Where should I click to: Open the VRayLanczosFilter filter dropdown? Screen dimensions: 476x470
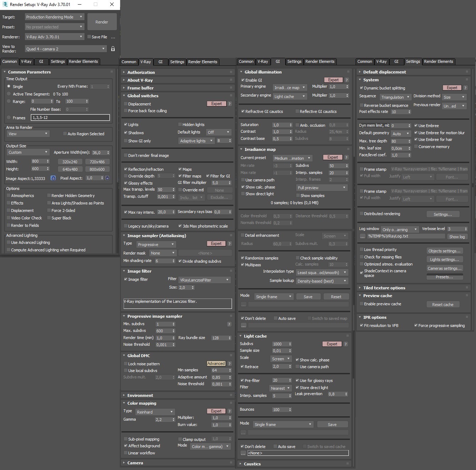(205, 280)
